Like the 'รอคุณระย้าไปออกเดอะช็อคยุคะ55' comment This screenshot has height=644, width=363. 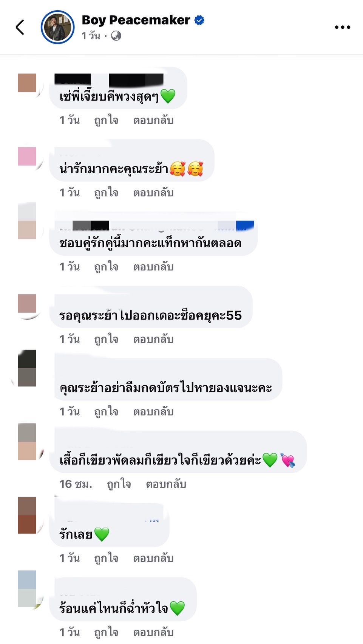pos(106,339)
